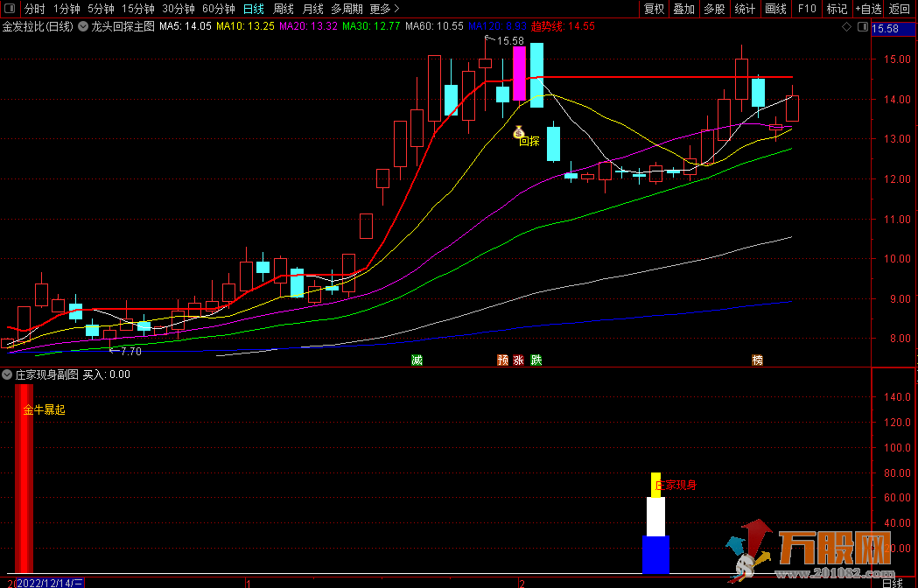Open main chart indicator dropdown arrow
The width and height of the screenshot is (918, 588).
[x=83, y=26]
